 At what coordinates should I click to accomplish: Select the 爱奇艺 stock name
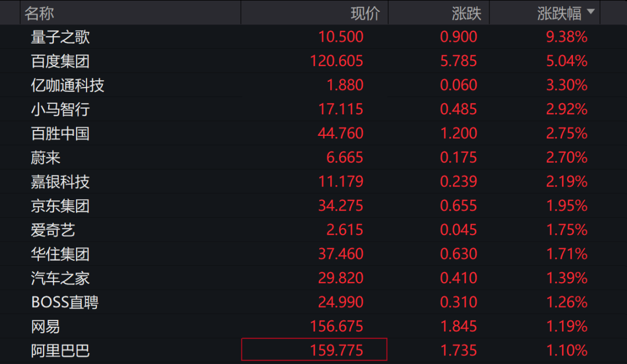(x=53, y=230)
